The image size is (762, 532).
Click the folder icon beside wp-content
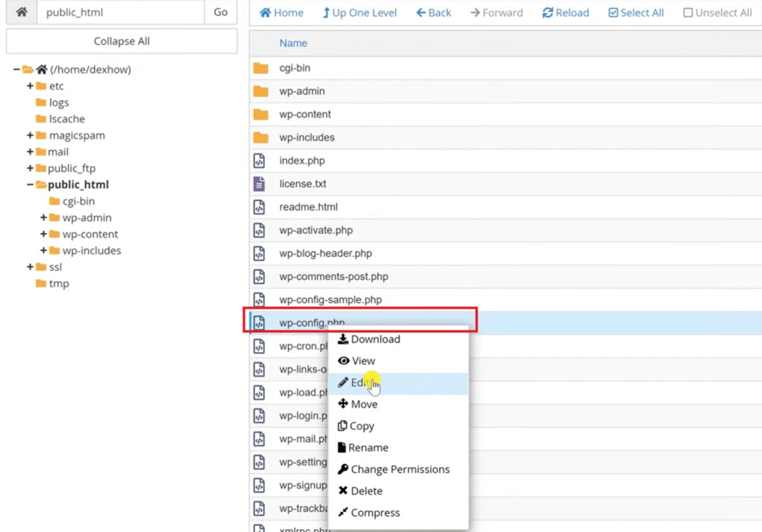coord(260,114)
